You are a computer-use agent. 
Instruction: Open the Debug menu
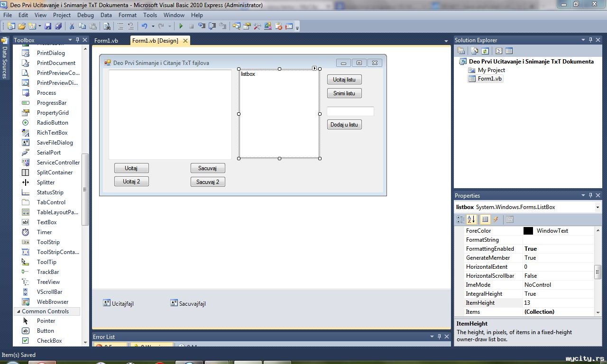85,15
